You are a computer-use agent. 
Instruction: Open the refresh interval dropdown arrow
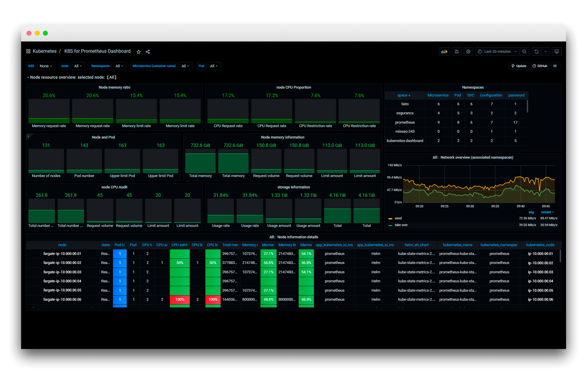[x=546, y=52]
